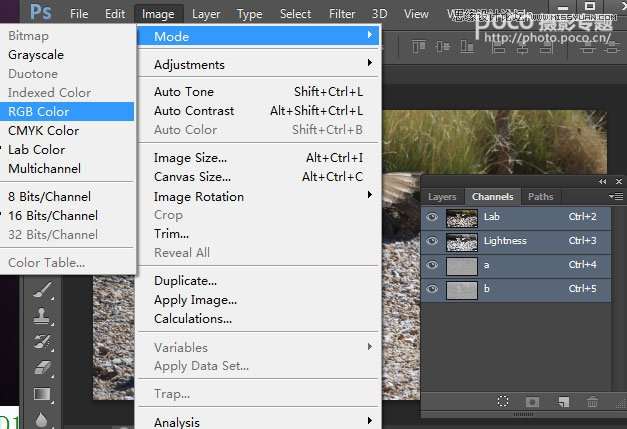This screenshot has width=627, height=429.
Task: Select the Clone Stamp tool
Action: [42, 316]
